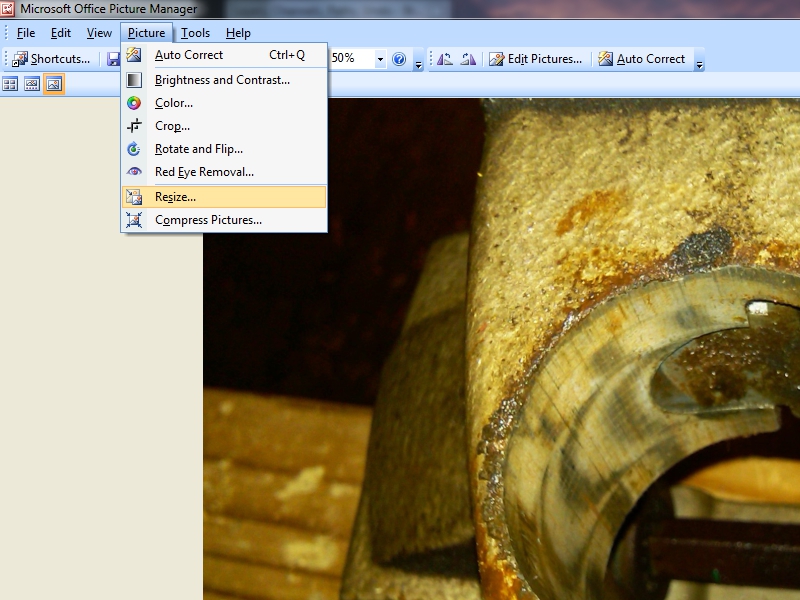The image size is (800, 600).
Task: Click the Red Eye Removal eye icon
Action: click(134, 172)
